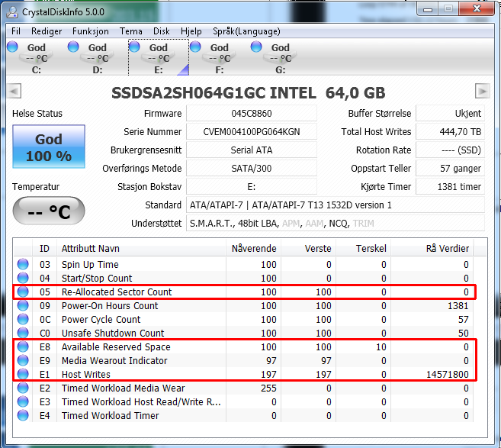Select the Available Reserved Space threshold 10
The height and width of the screenshot is (448, 501).
tap(381, 347)
